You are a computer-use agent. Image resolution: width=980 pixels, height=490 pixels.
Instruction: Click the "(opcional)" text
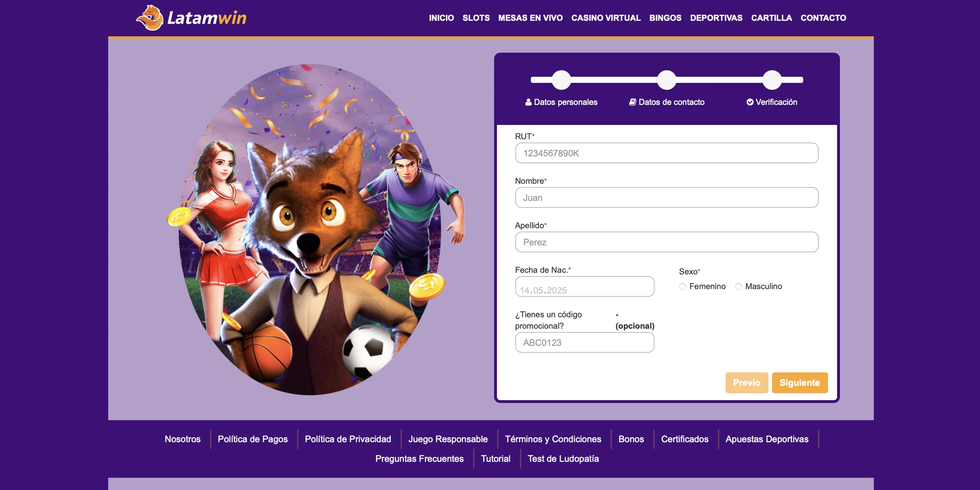click(x=635, y=326)
